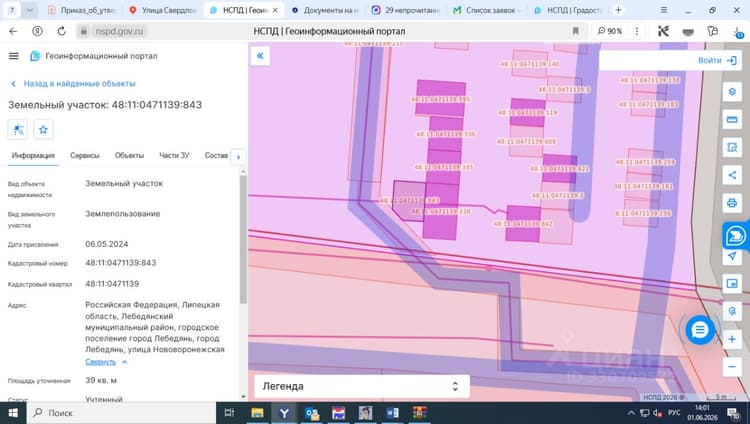Viewport: 750px width, 424px height.
Task: Open Word from the taskbar
Action: pos(393,413)
